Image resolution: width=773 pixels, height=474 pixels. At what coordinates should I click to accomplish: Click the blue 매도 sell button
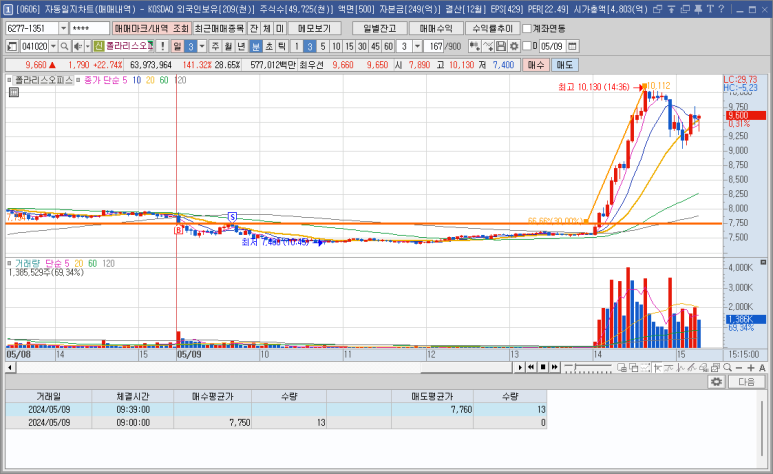click(x=564, y=65)
